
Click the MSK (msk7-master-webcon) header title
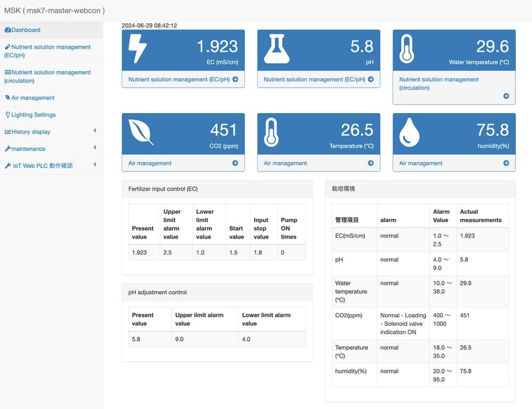point(54,11)
